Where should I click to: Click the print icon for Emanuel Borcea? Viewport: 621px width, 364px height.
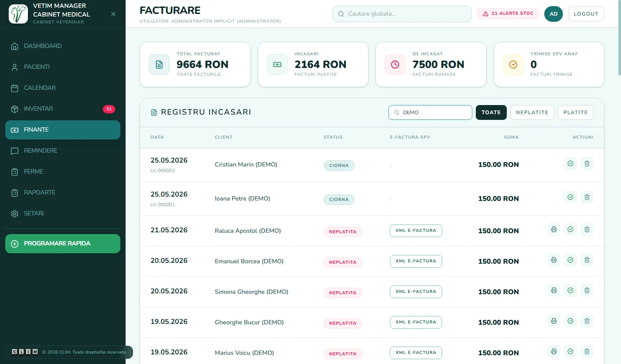[x=554, y=260]
